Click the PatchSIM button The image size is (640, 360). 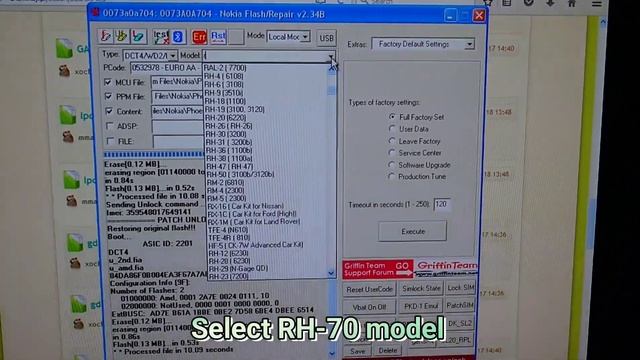460,305
